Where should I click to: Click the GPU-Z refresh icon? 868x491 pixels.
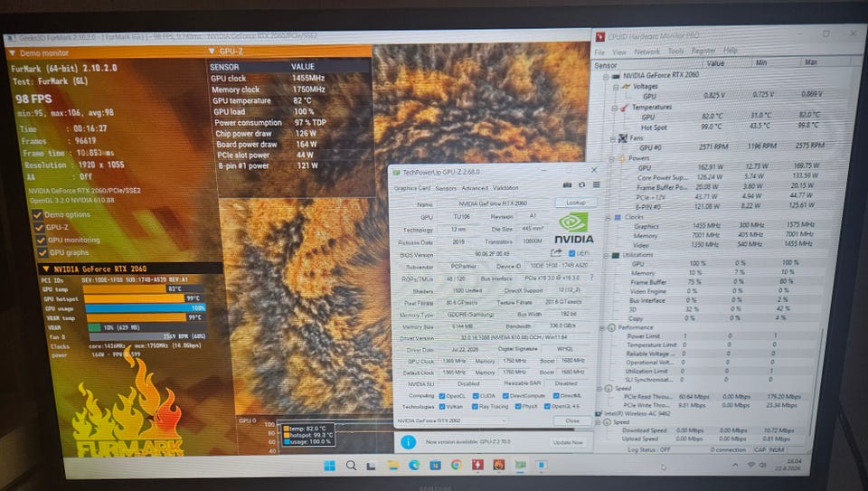pyautogui.click(x=581, y=184)
